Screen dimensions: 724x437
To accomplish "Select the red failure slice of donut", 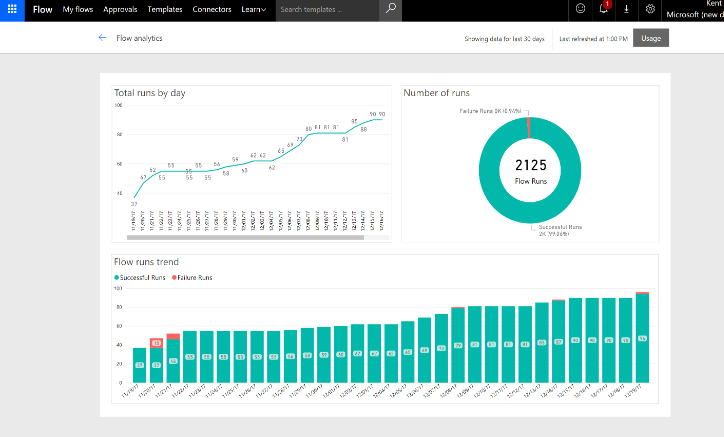I will 528,127.
